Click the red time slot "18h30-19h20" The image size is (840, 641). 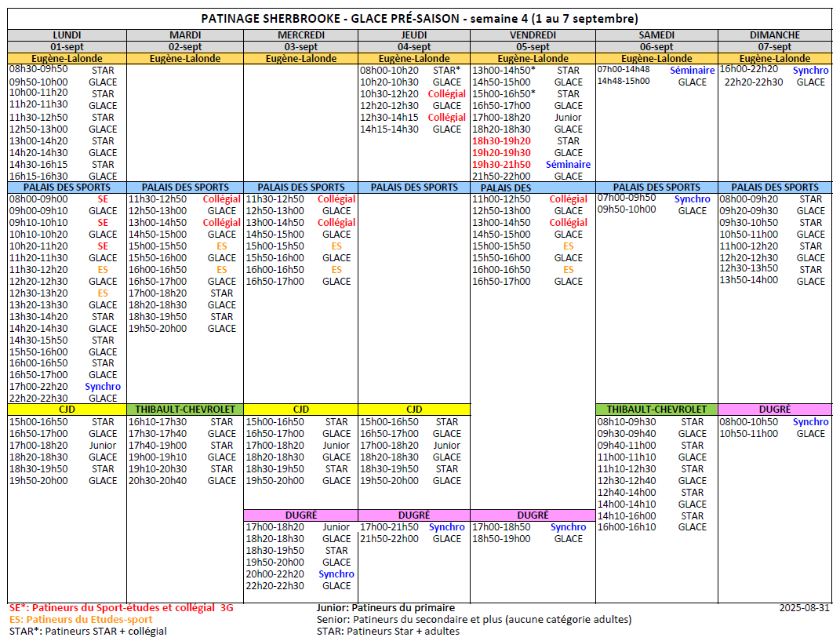click(x=501, y=141)
